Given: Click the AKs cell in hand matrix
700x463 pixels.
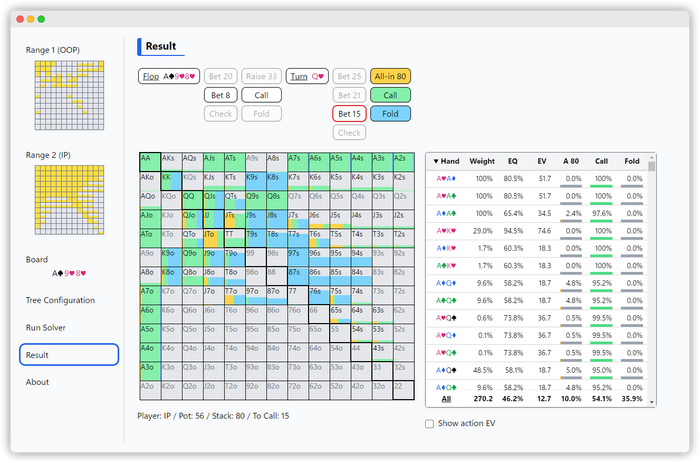Looking at the screenshot, I should 171,162.
